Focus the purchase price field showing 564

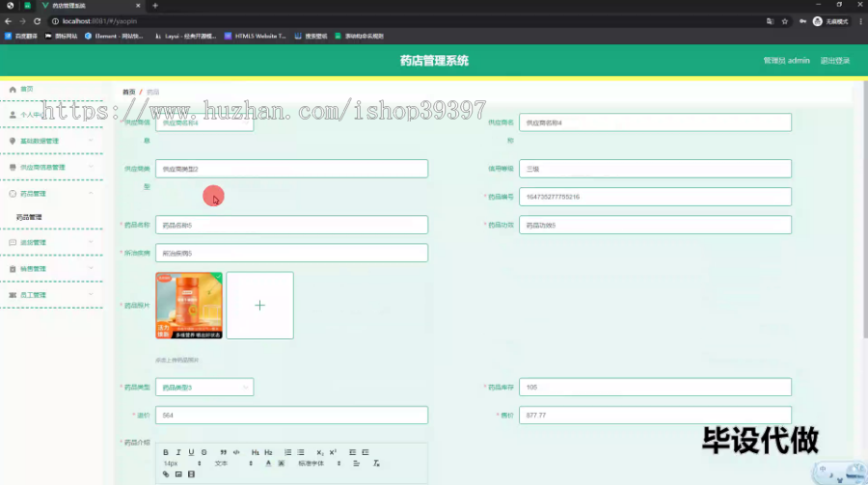pos(291,416)
